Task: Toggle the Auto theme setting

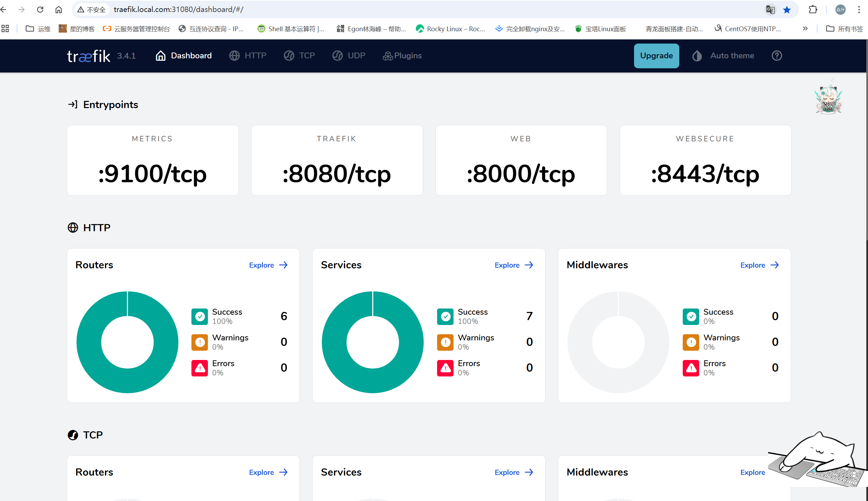Action: (x=723, y=56)
